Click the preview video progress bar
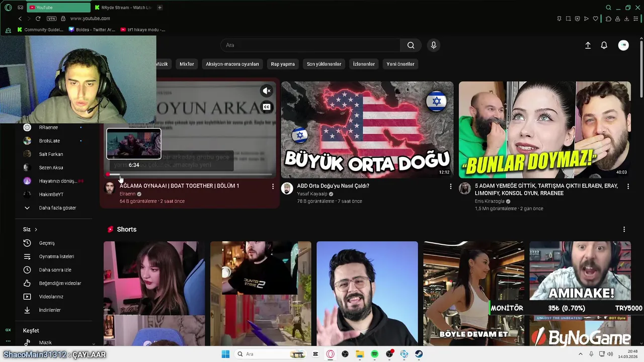644x362 pixels. tap(190, 174)
